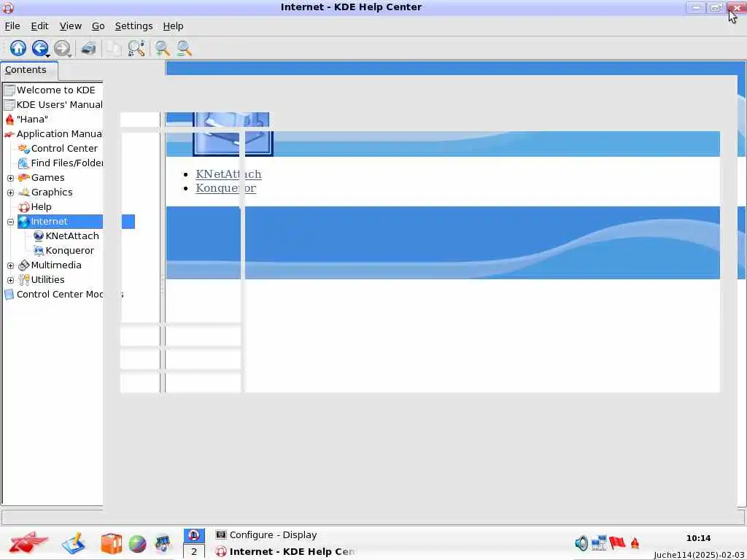Select KDE Users' Manual in the tree
The width and height of the screenshot is (747, 560).
point(60,105)
